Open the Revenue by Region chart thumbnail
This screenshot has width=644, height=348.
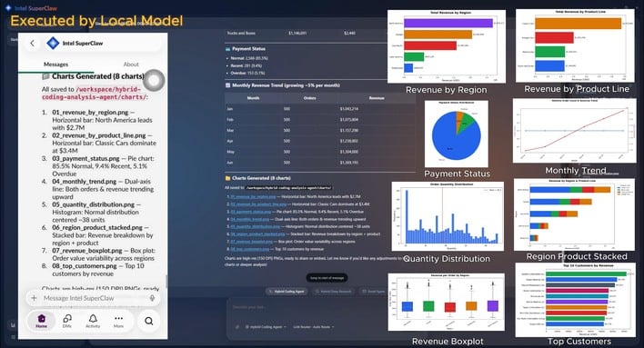click(x=447, y=46)
